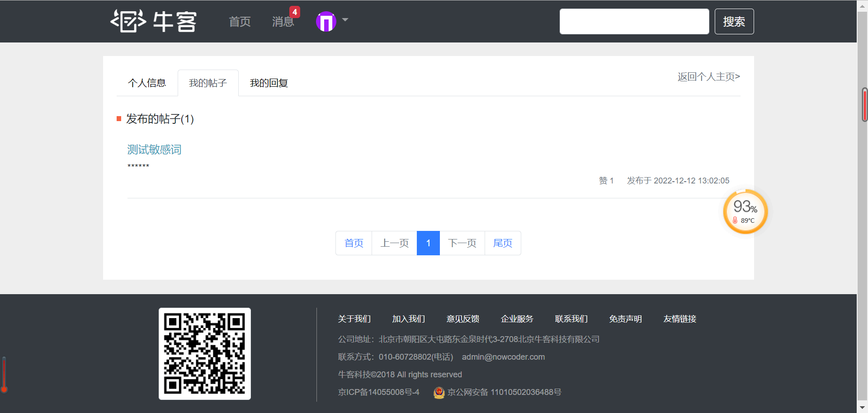The height and width of the screenshot is (413, 868).
Task: Click 京公网安备 11010502036488号 text
Action: point(505,392)
